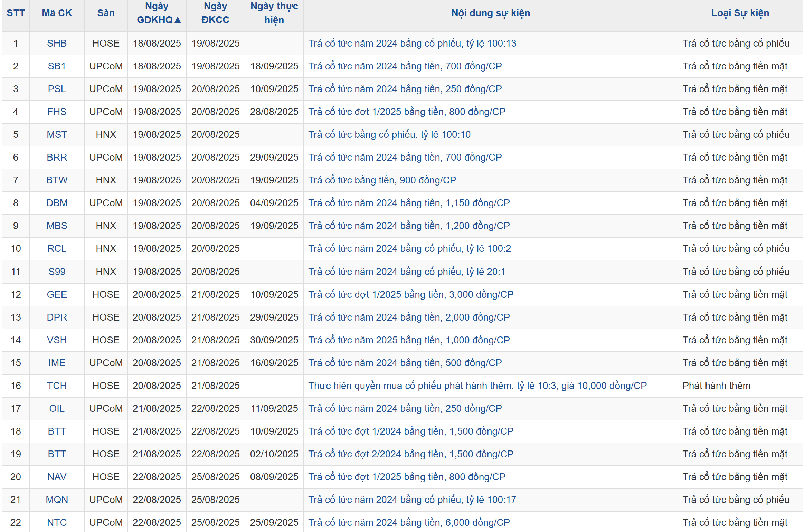The height and width of the screenshot is (532, 805).
Task: Open SHB dividend event, ratio 100:13
Action: tap(412, 44)
